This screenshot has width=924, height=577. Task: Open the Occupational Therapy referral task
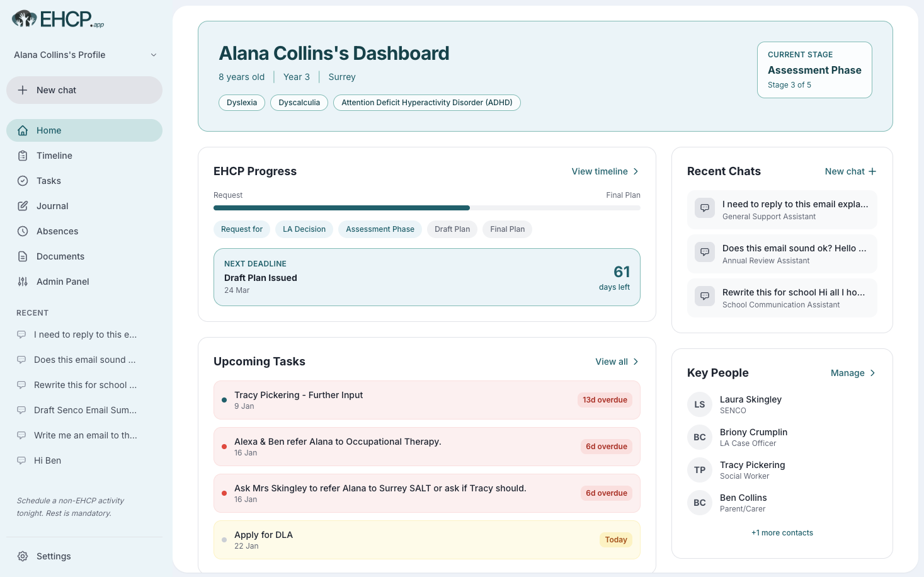[x=427, y=447]
